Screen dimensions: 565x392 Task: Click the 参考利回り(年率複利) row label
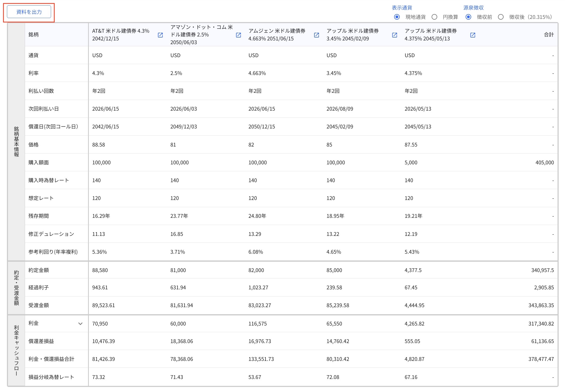(53, 252)
